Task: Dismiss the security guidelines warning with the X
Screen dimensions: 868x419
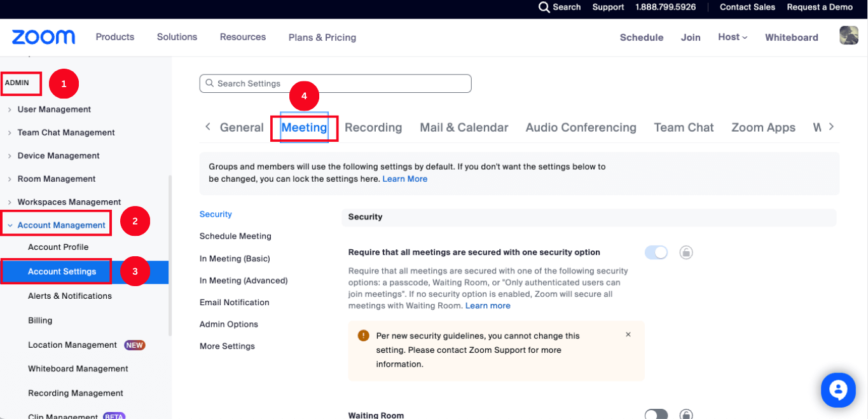Action: [x=628, y=334]
